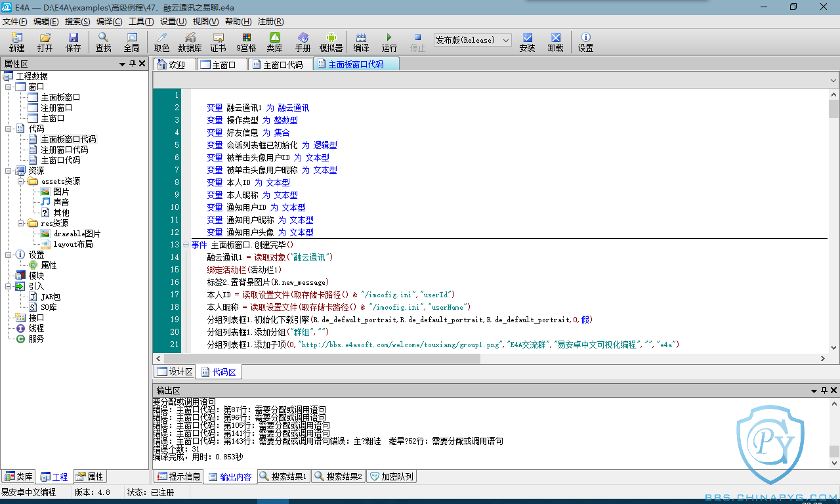Open the 输出区 panel dropdown arrow
The height and width of the screenshot is (504, 840).
point(814,390)
